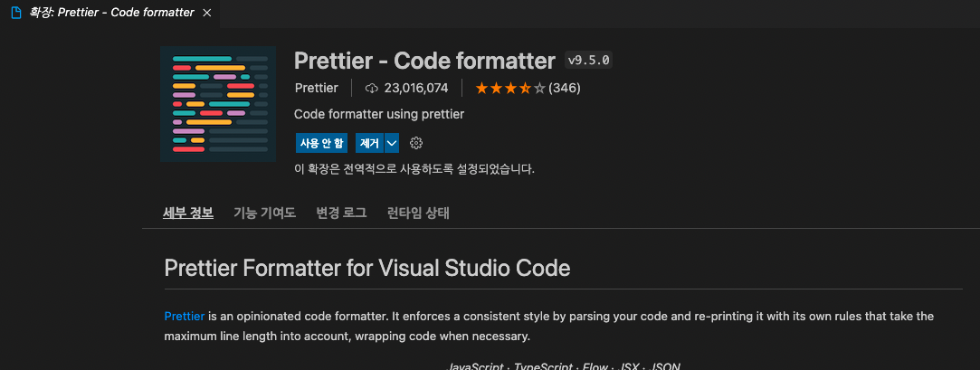This screenshot has height=370, width=980.
Task: Open the 런타임 상태 tab
Action: click(x=418, y=213)
